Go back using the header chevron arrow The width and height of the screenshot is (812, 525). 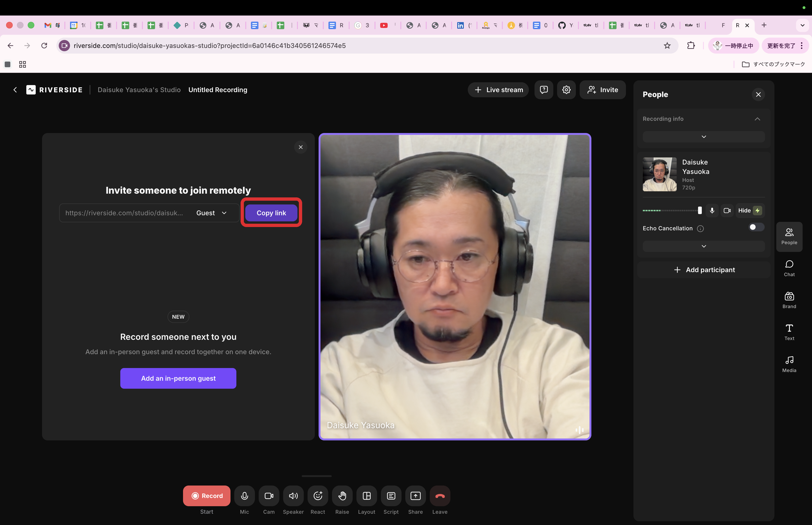tap(15, 90)
